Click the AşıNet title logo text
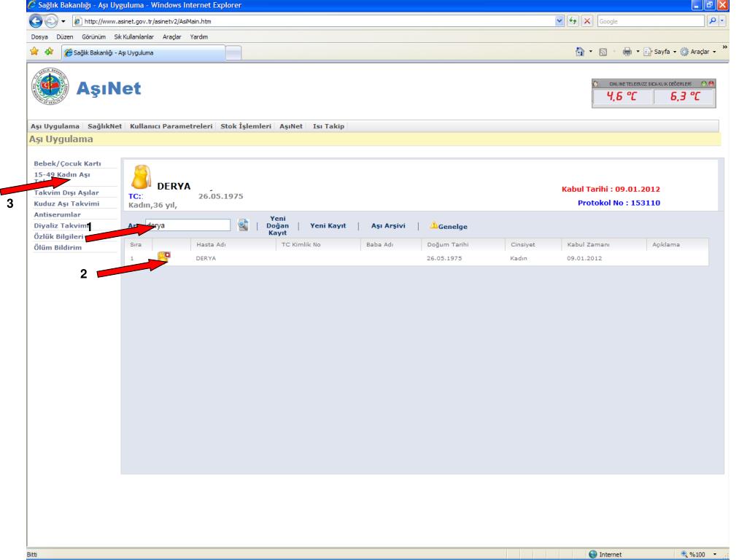Viewport: 747px width, 560px height. coord(109,88)
